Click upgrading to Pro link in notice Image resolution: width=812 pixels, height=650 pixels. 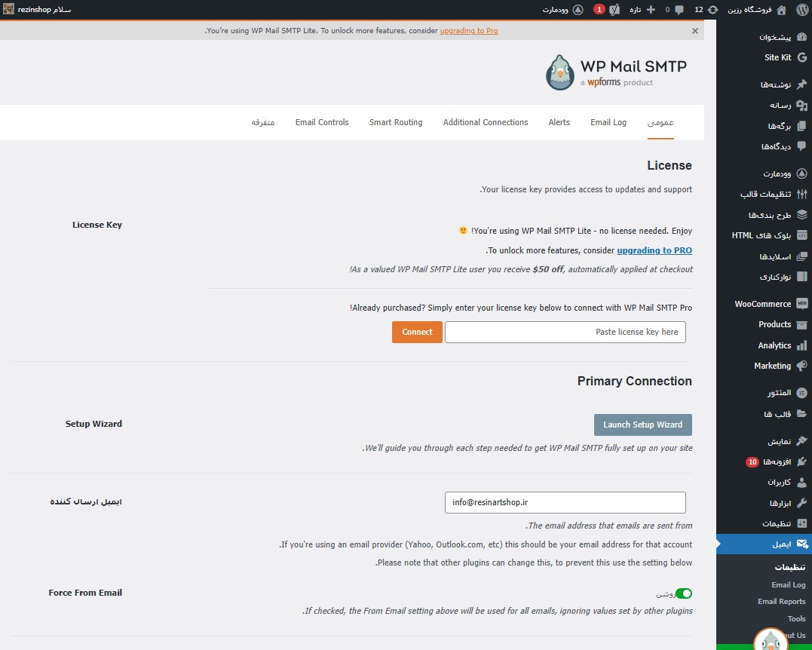[x=469, y=31]
